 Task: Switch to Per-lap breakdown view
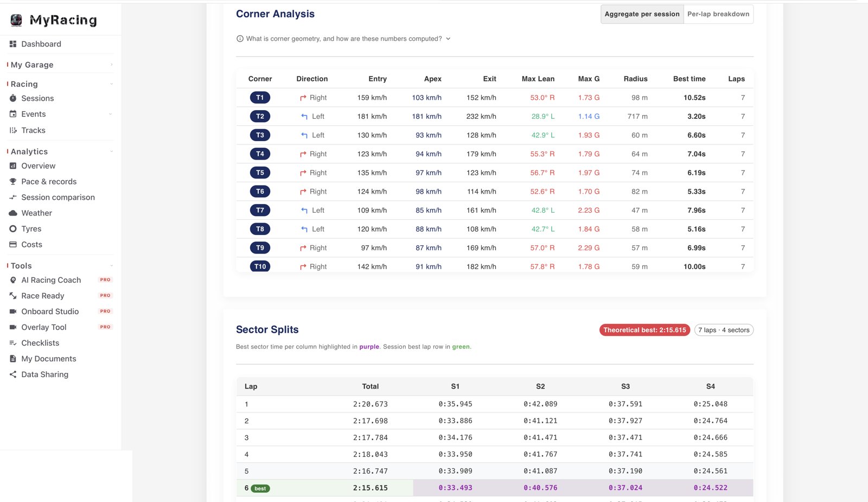718,14
